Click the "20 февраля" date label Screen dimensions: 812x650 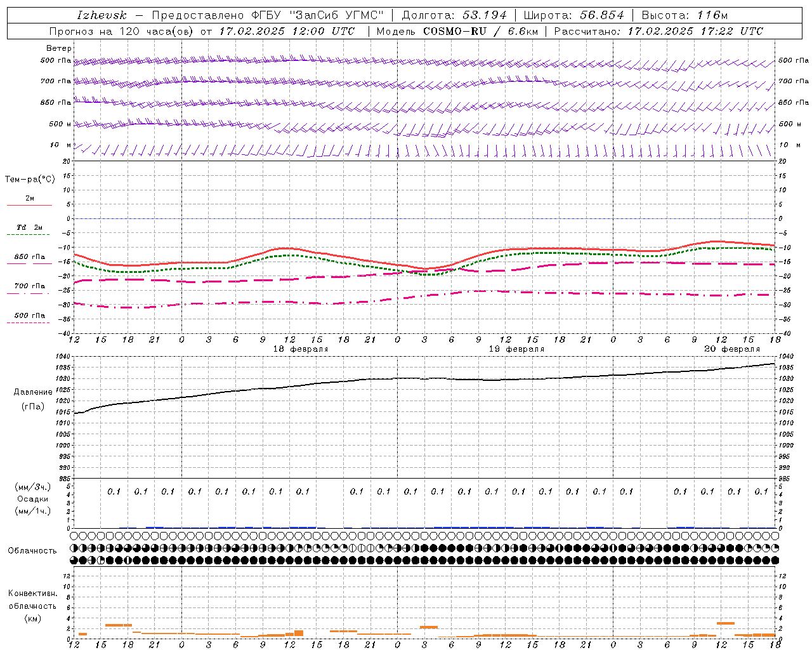pyautogui.click(x=732, y=349)
